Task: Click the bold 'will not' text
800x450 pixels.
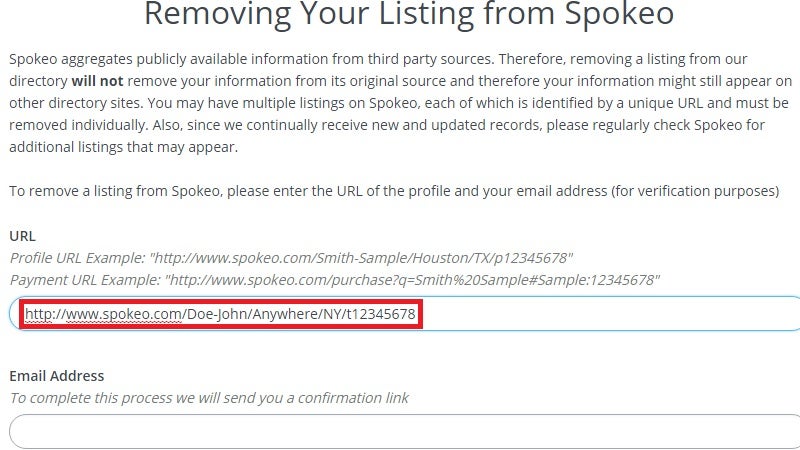Action: [97, 81]
